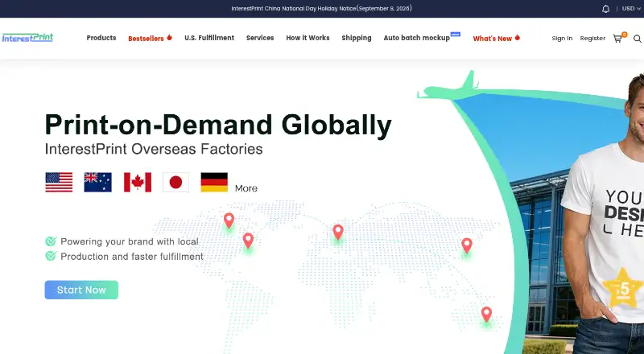Click the More text after flags

pyautogui.click(x=246, y=188)
